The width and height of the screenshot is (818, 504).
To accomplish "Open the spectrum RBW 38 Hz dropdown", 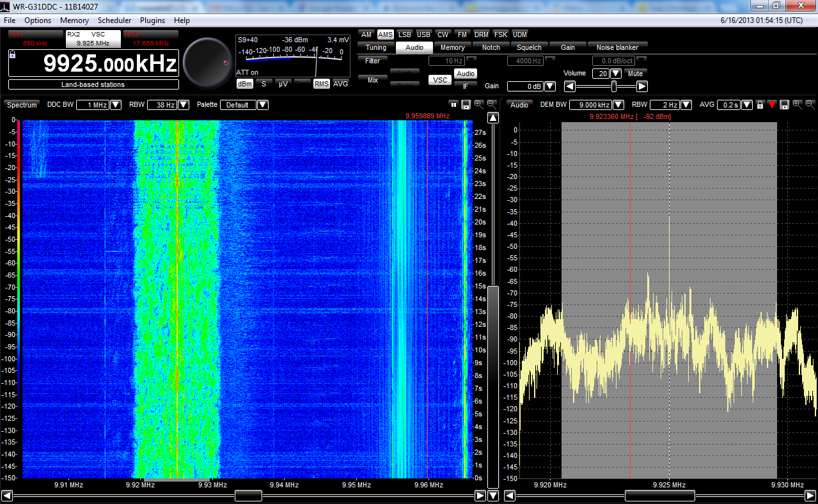I will click(184, 105).
